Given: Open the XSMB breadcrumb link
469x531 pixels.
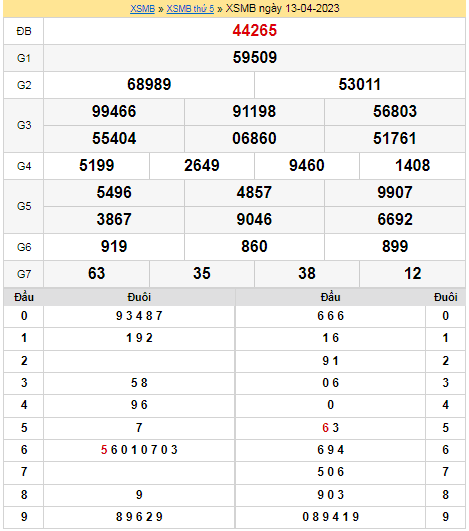Looking at the screenshot, I should click(142, 8).
